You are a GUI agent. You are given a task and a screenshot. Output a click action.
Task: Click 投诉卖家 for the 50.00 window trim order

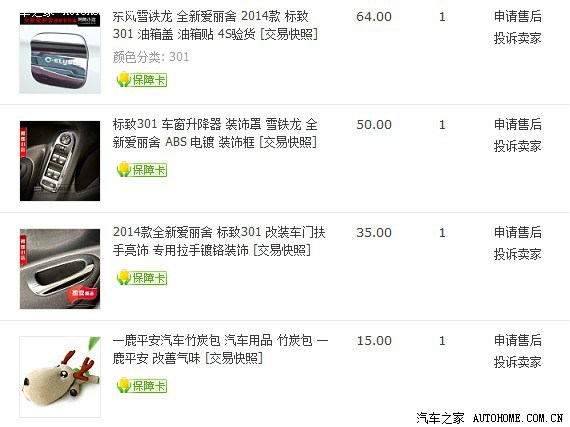(x=518, y=146)
